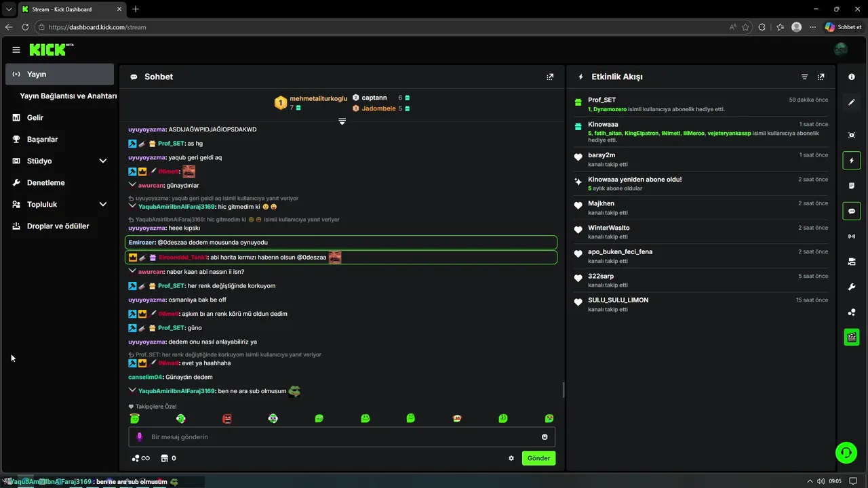Click chevron beside 'hic gitmedim ki' message

132,206
